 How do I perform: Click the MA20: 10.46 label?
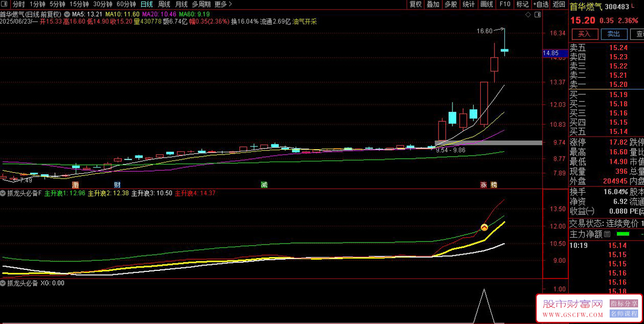point(159,14)
